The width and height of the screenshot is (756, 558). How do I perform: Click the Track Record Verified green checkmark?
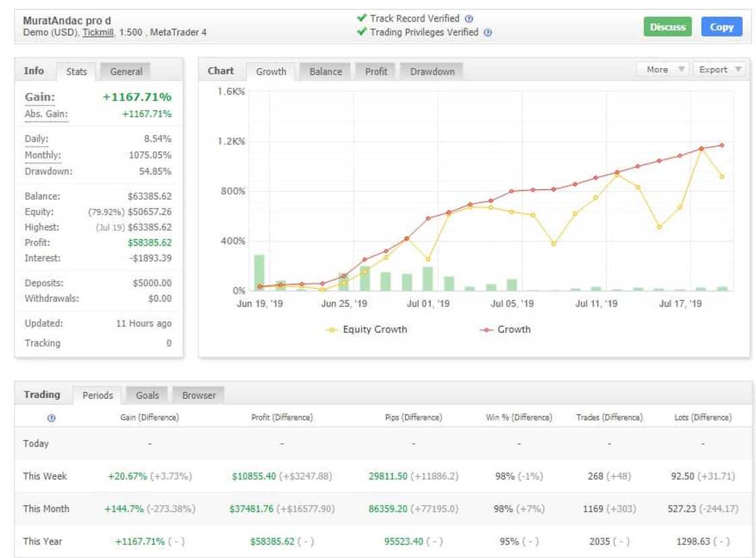tap(362, 18)
